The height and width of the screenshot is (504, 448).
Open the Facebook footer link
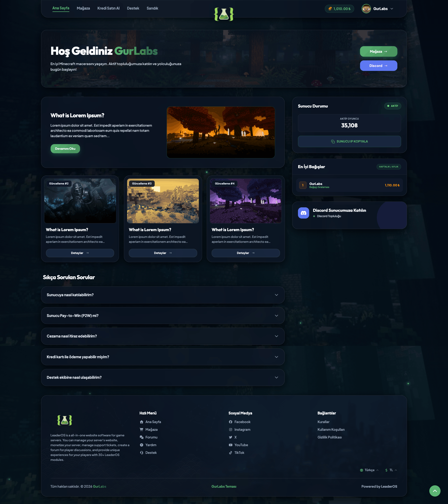pos(240,422)
